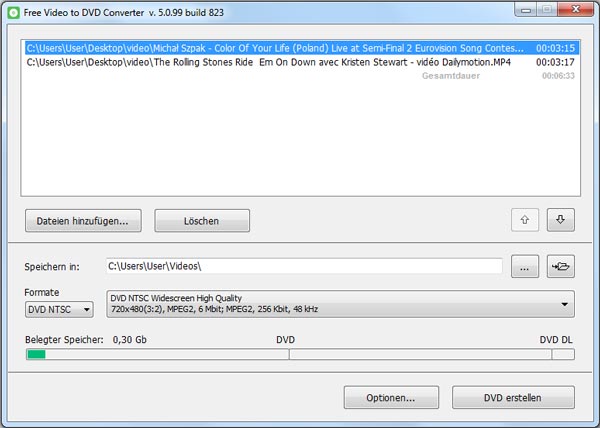Browse output path with ellipsis button
600x428 pixels.
tap(525, 266)
